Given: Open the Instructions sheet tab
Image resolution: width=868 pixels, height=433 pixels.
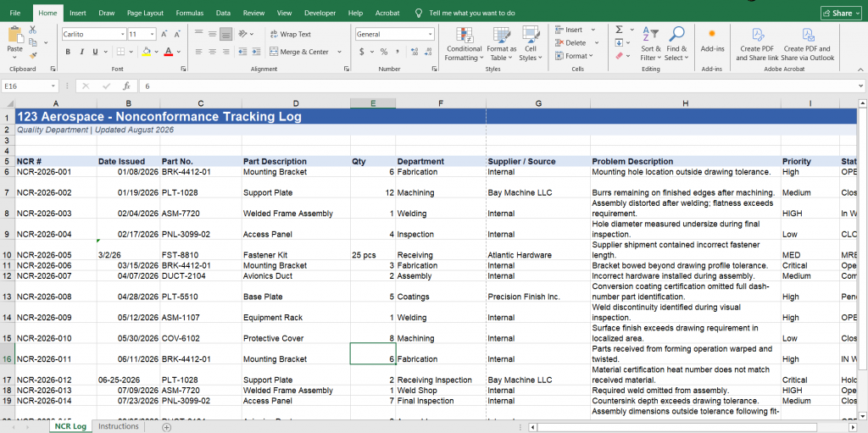Looking at the screenshot, I should (119, 426).
